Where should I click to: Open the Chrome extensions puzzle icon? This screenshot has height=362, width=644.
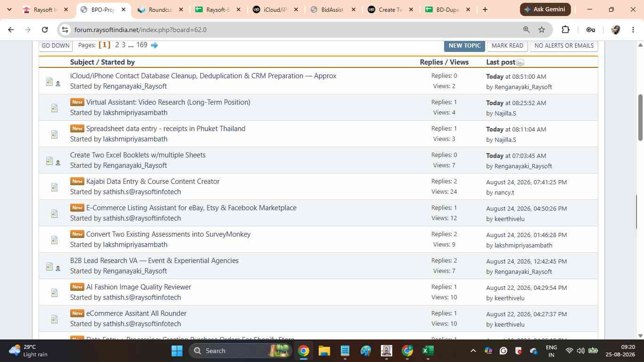(565, 30)
